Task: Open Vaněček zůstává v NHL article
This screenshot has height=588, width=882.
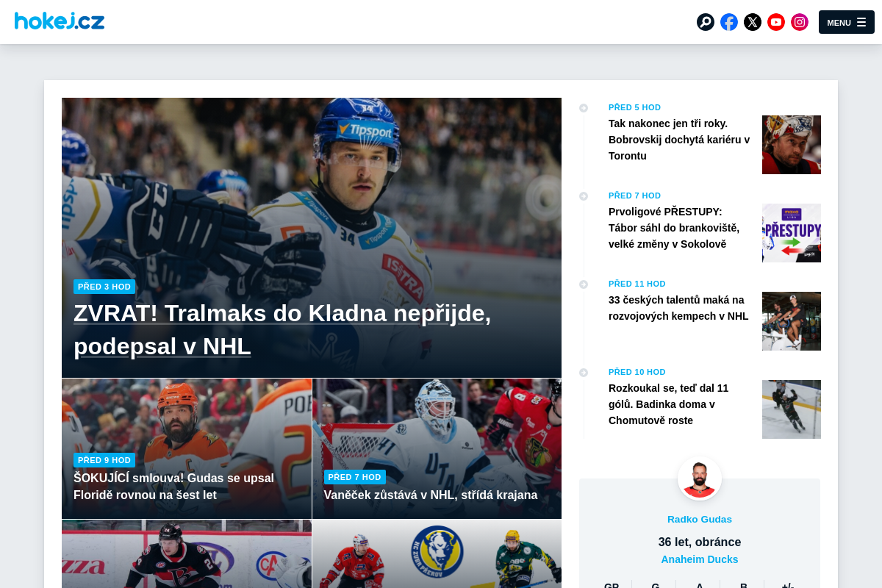Action: coord(431,495)
